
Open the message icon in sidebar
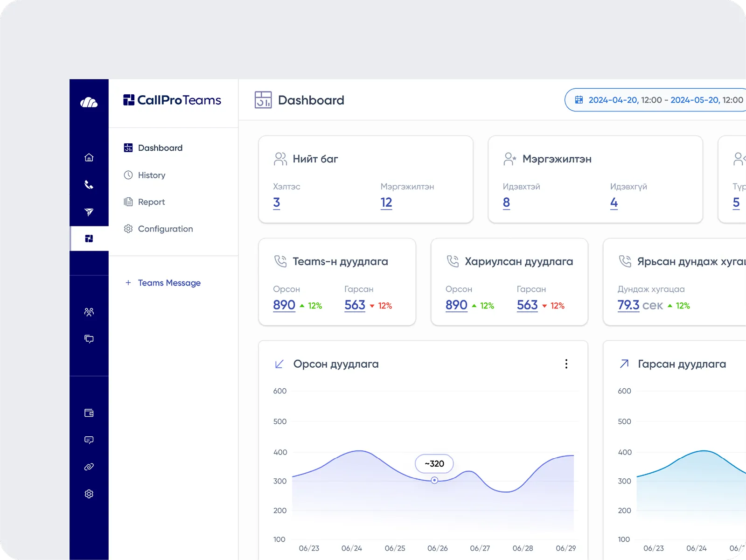click(x=89, y=440)
